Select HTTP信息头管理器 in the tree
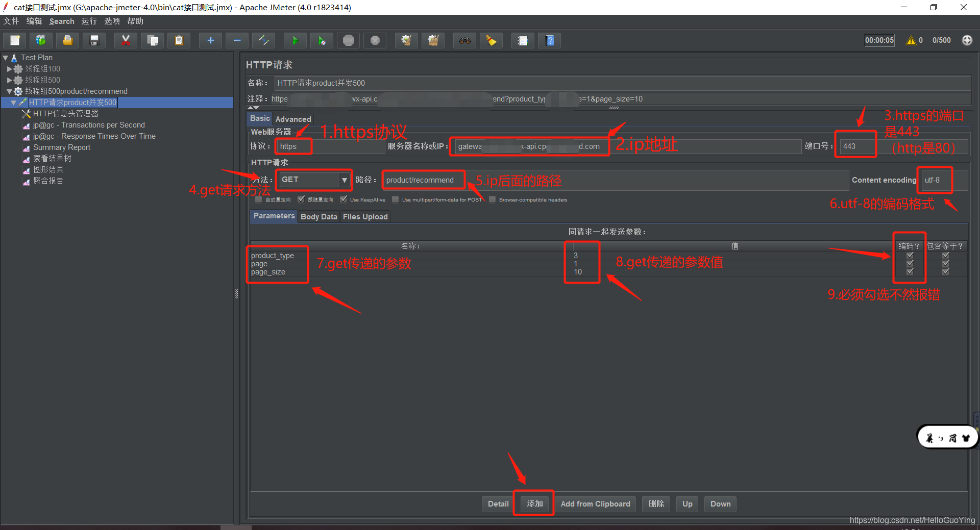Viewport: 980px width, 530px height. coord(65,114)
